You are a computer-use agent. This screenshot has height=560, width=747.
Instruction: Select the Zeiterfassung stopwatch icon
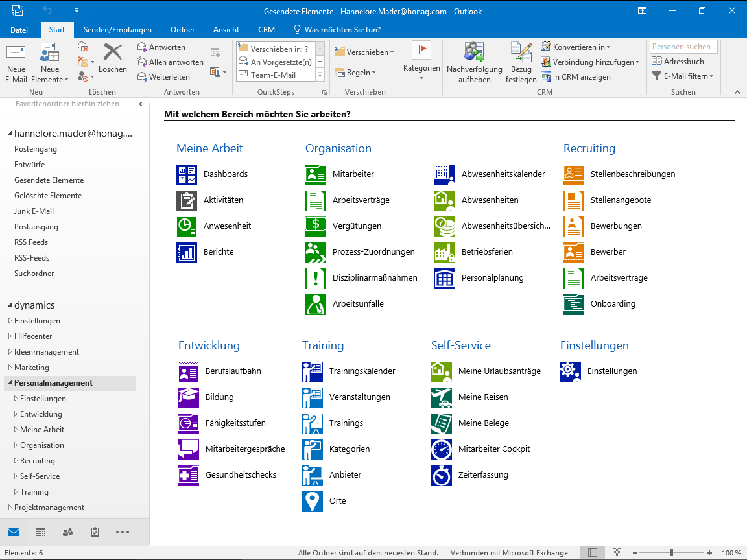442,475
